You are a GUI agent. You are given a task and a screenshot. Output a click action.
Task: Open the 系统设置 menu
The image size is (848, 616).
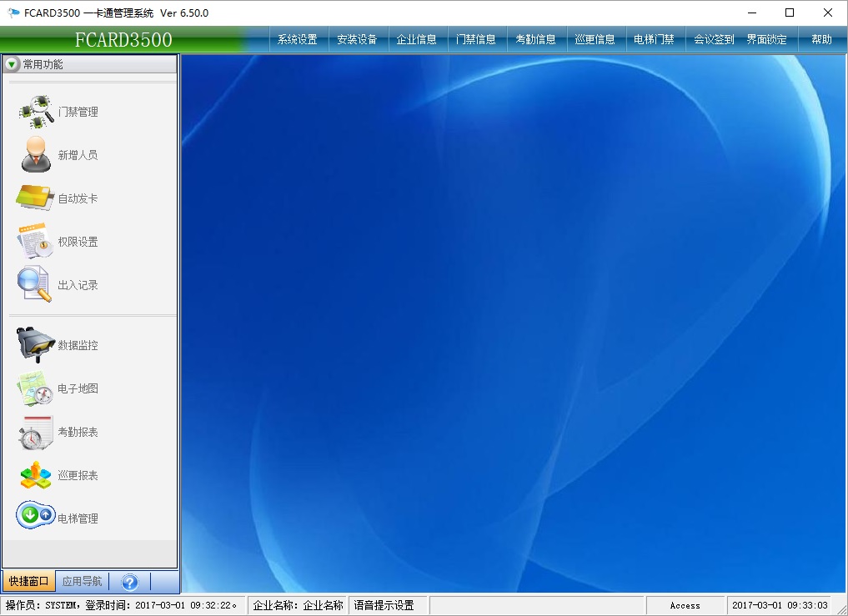pyautogui.click(x=298, y=39)
